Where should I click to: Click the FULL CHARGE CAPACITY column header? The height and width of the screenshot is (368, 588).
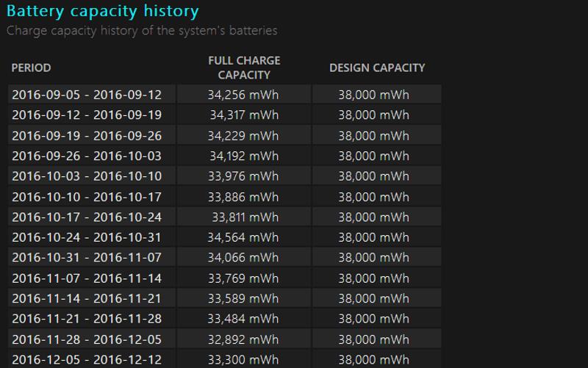[x=244, y=68]
